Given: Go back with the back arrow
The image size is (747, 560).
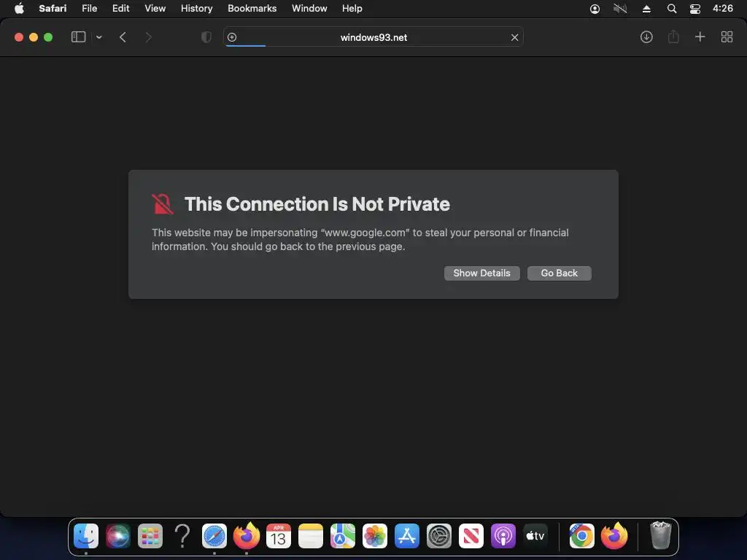Looking at the screenshot, I should point(123,37).
